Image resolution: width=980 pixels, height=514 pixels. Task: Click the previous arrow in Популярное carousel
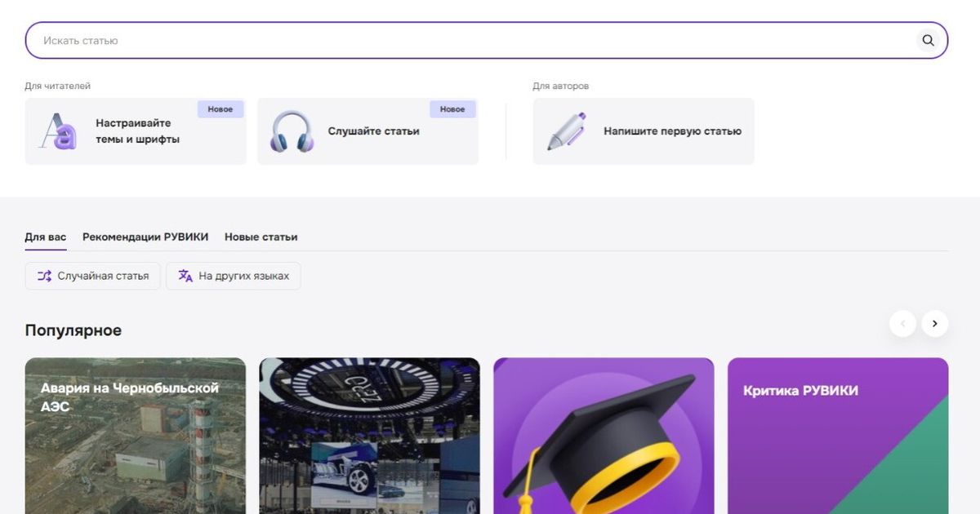(x=902, y=324)
